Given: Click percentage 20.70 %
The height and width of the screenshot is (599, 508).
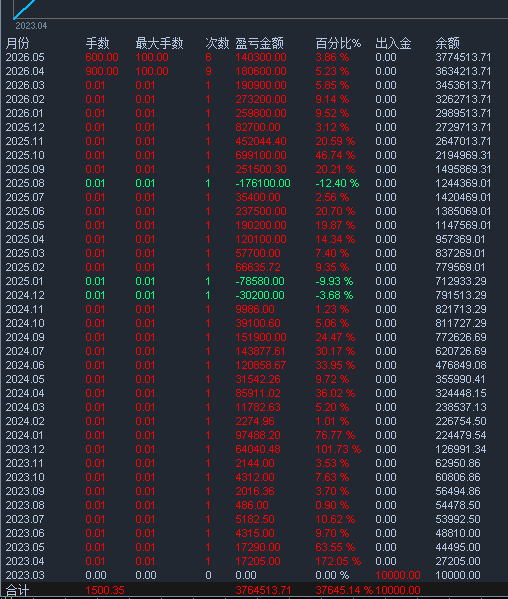Looking at the screenshot, I should click(335, 211).
